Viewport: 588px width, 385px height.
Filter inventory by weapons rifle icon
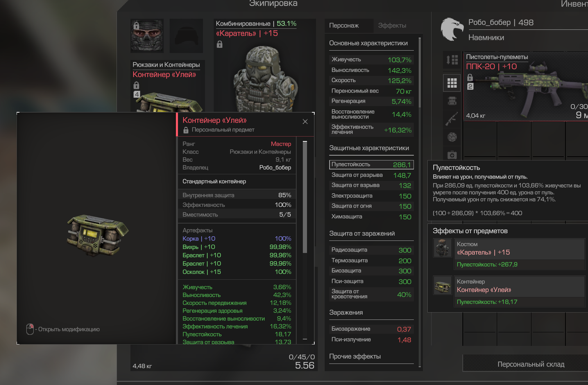[x=452, y=119]
